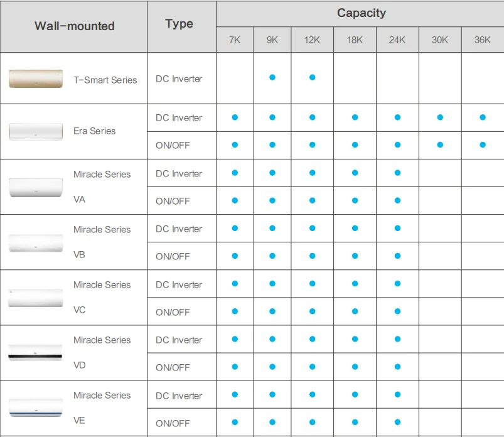This screenshot has height=437, width=504.
Task: Select the Miracle Series VD black-striped unit image
Action: point(36,353)
